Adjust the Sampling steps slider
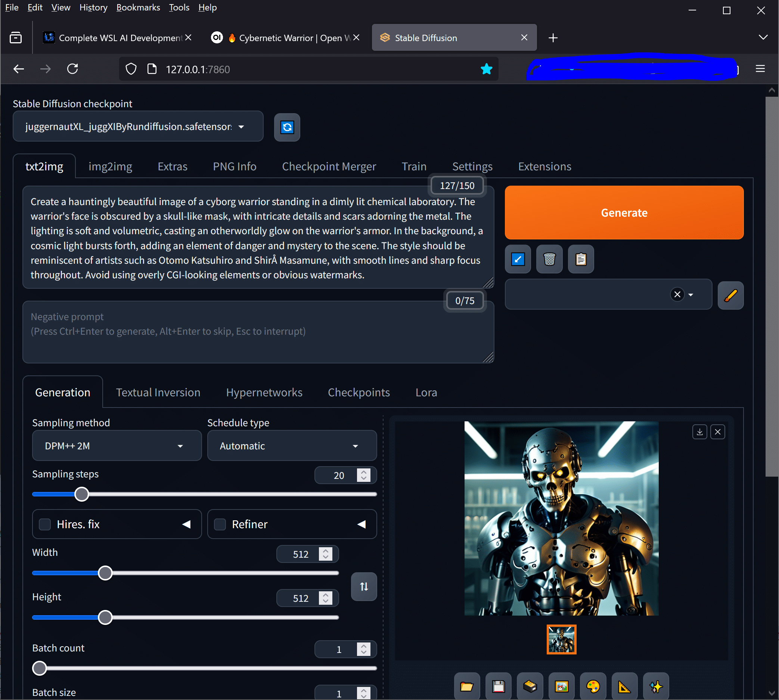 (204, 494)
